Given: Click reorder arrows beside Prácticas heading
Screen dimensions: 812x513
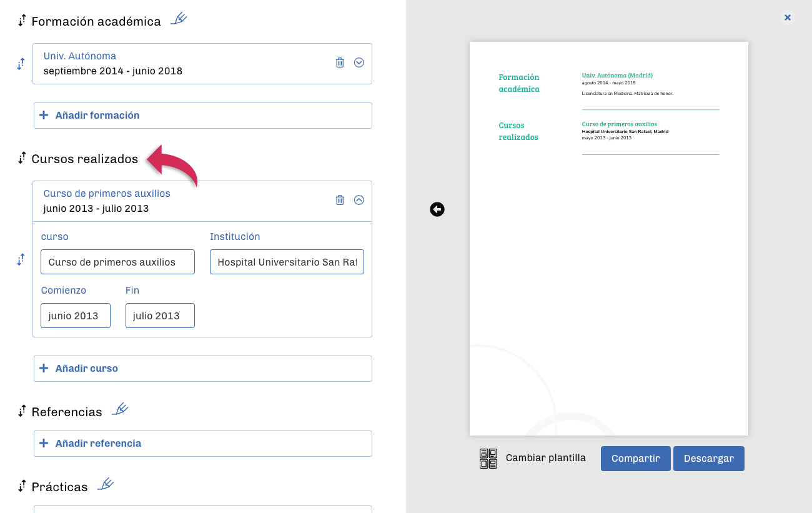Looking at the screenshot, I should tap(22, 486).
